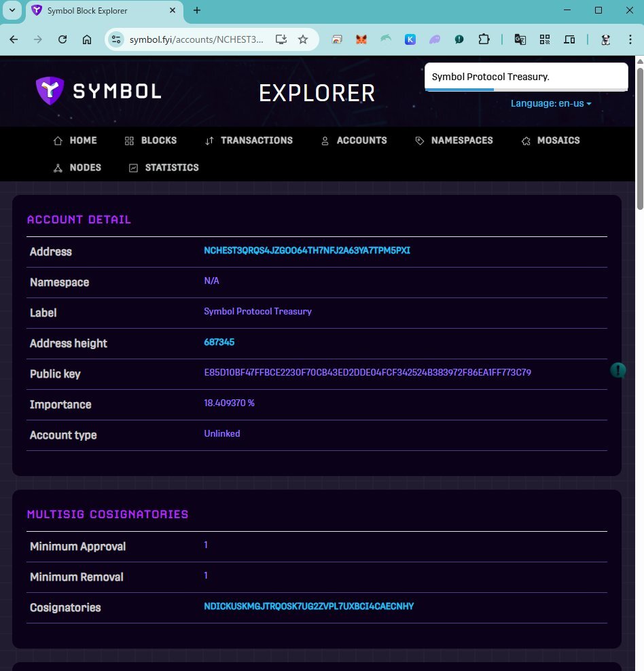This screenshot has width=644, height=671.
Task: Open the cosignatory NDICKUSKMGJ address link
Action: click(308, 606)
